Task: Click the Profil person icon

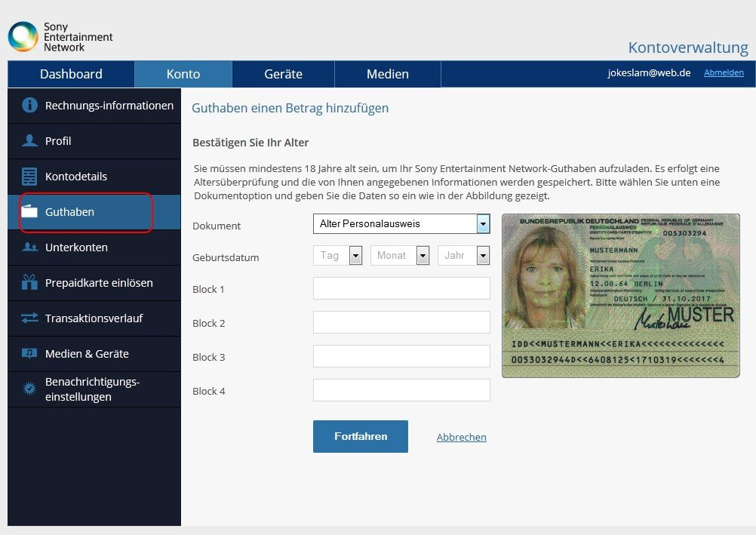Action: 29,140
